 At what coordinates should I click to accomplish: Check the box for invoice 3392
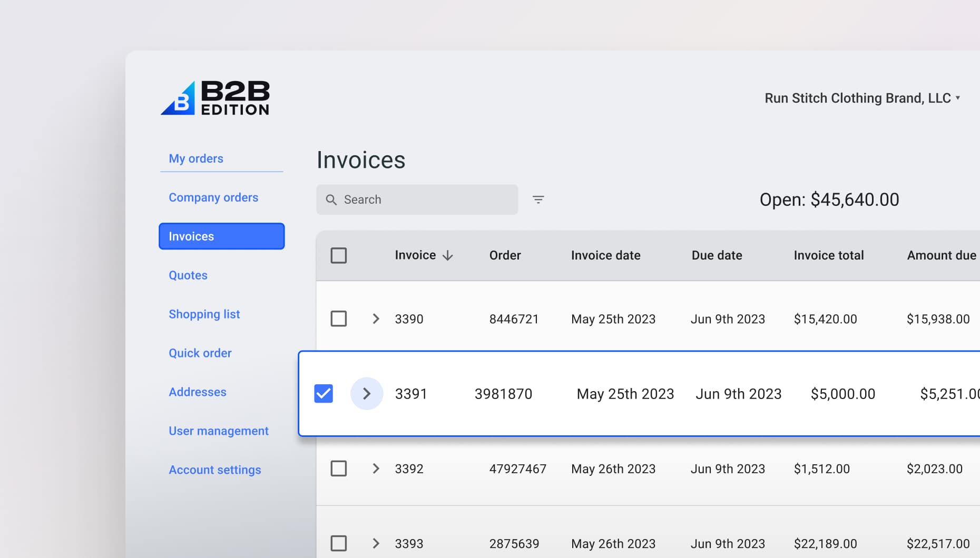pyautogui.click(x=338, y=469)
